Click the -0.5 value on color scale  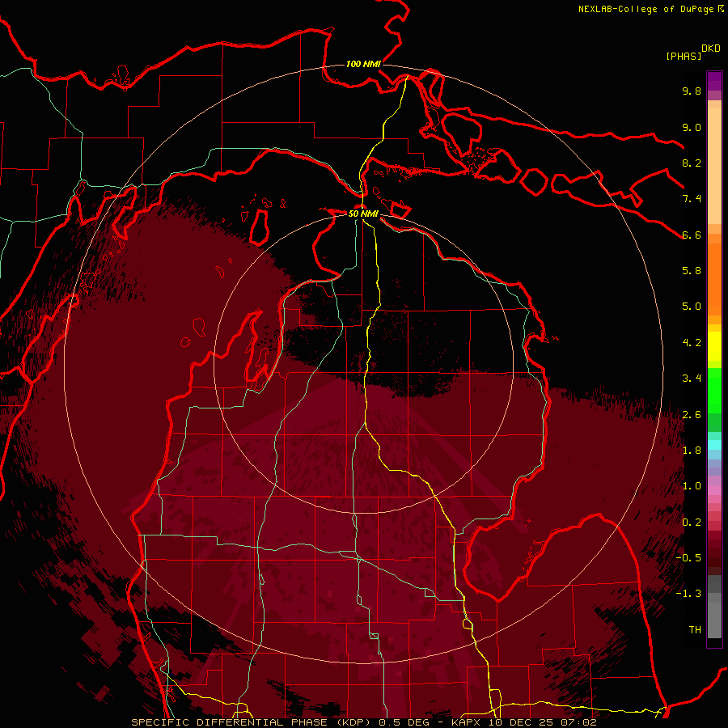point(688,558)
